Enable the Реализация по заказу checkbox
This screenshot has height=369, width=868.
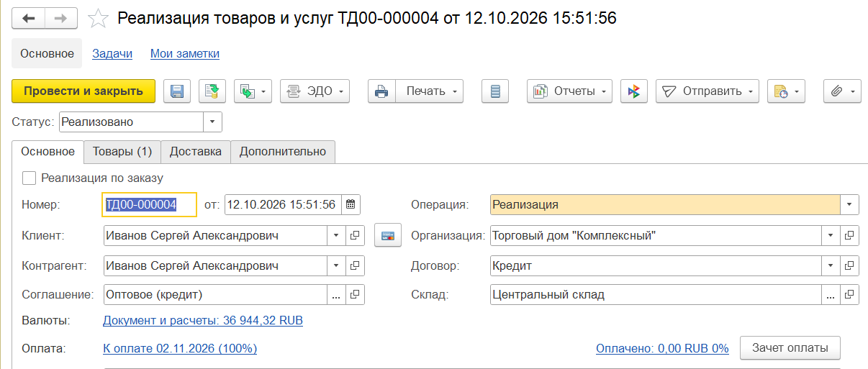30,178
